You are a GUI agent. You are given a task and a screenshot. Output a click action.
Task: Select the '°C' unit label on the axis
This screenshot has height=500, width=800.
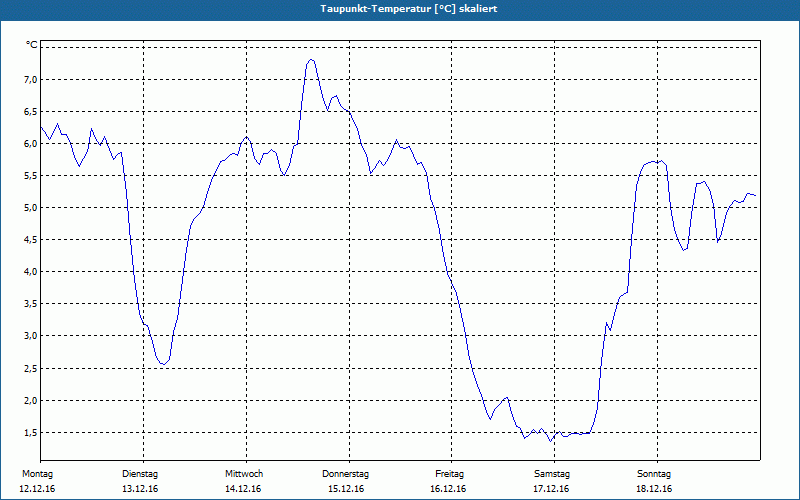click(32, 45)
